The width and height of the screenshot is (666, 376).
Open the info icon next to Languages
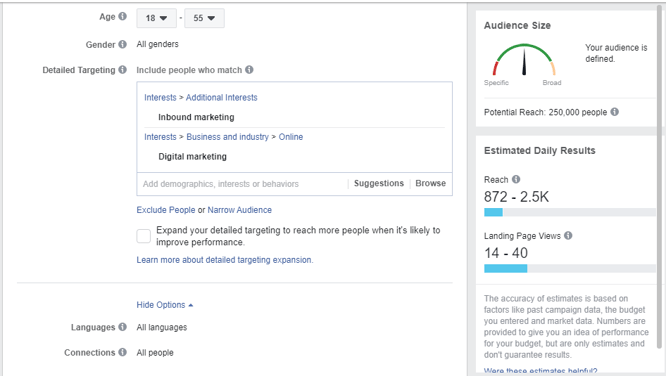[x=122, y=327]
